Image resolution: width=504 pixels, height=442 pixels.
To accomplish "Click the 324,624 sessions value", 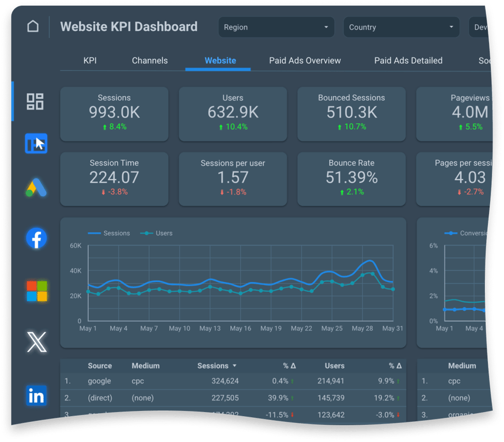I will pos(225,382).
